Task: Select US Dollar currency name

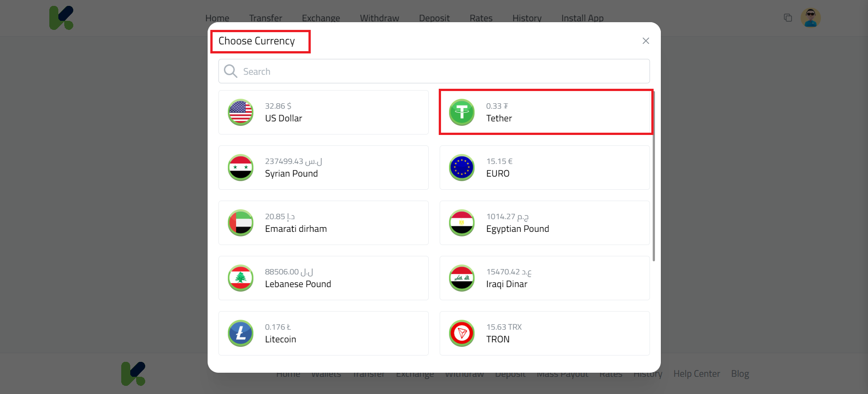Action: coord(284,118)
